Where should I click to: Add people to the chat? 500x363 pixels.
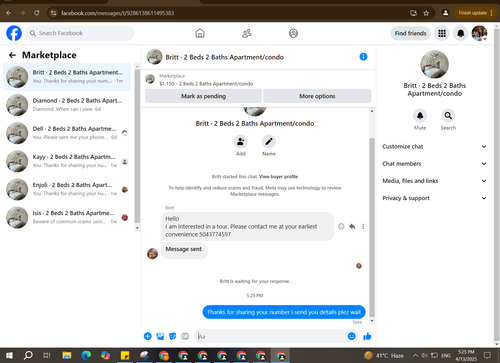[x=241, y=142]
